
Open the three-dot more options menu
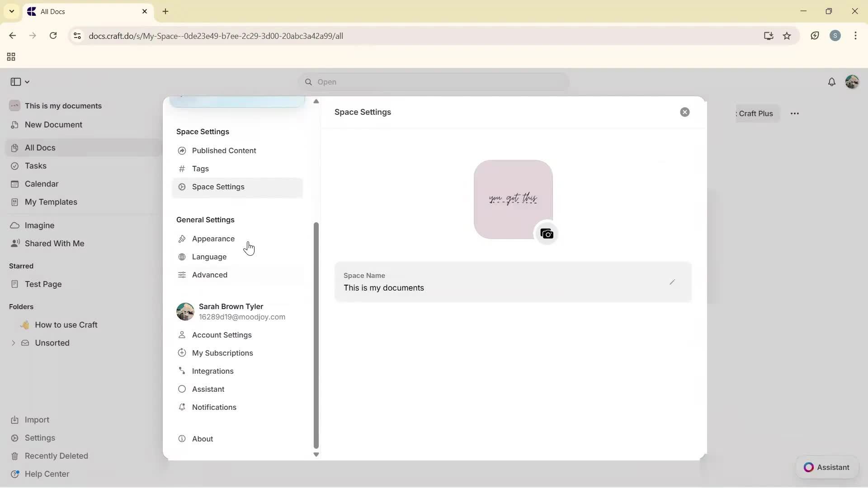tap(795, 113)
